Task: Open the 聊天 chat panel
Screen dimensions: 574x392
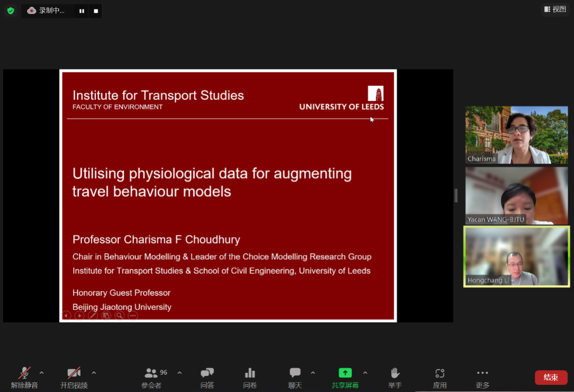Action: point(295,378)
